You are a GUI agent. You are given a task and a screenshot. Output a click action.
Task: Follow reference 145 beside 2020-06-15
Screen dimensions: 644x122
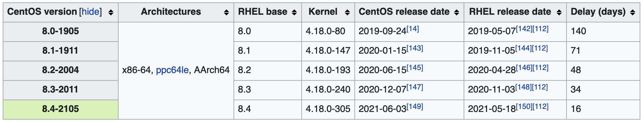pyautogui.click(x=415, y=68)
